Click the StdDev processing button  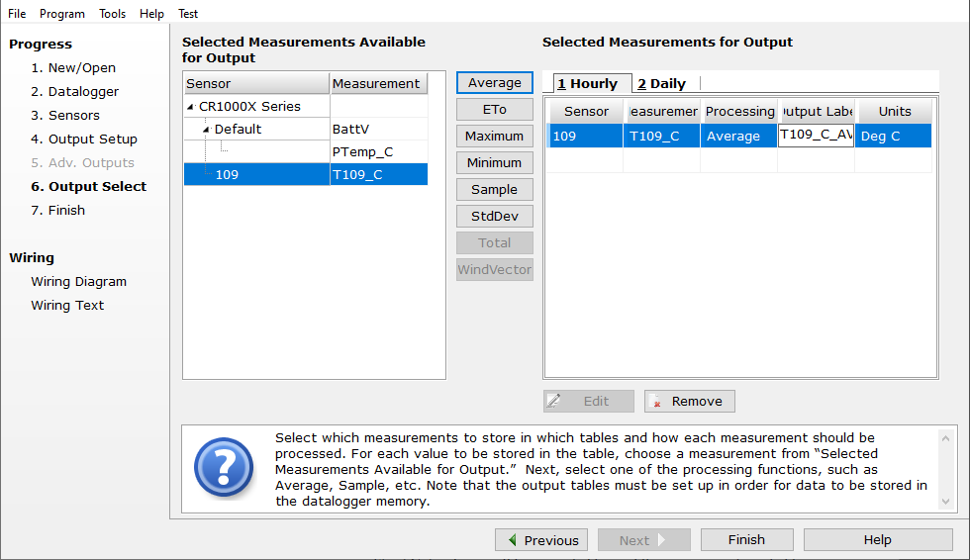click(494, 217)
